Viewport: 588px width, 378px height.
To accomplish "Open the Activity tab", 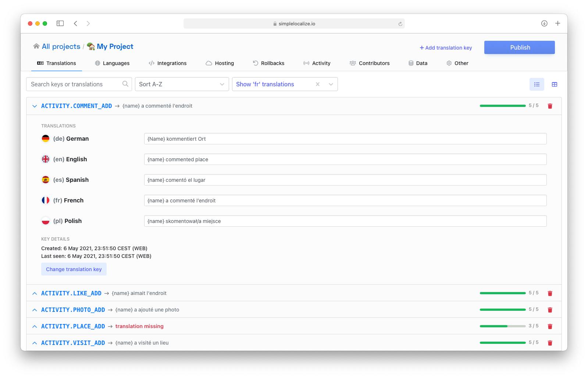I will pos(317,63).
